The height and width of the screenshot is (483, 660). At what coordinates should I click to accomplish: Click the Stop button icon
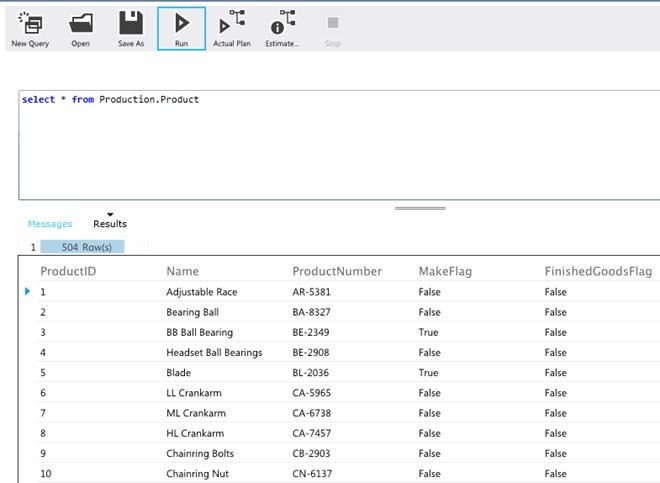click(x=333, y=23)
